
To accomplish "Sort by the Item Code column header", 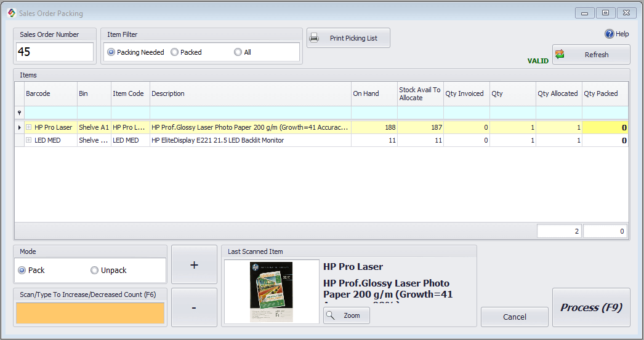I will pos(130,93).
